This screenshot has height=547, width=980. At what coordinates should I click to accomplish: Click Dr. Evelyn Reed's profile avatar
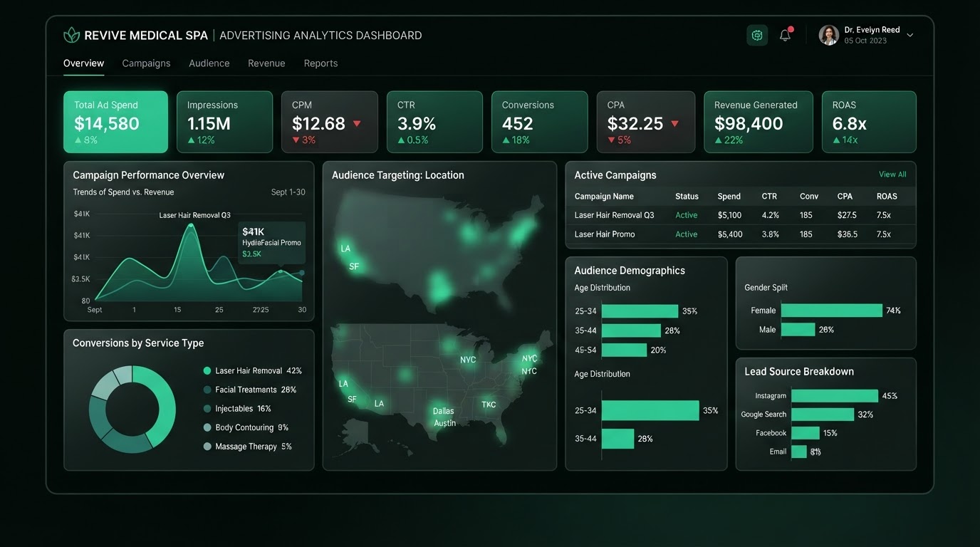click(828, 35)
